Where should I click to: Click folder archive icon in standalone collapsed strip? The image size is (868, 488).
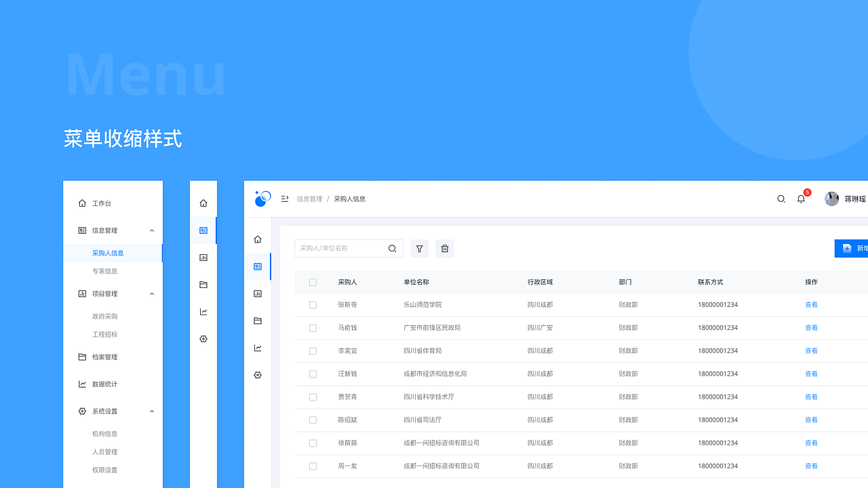(x=203, y=285)
